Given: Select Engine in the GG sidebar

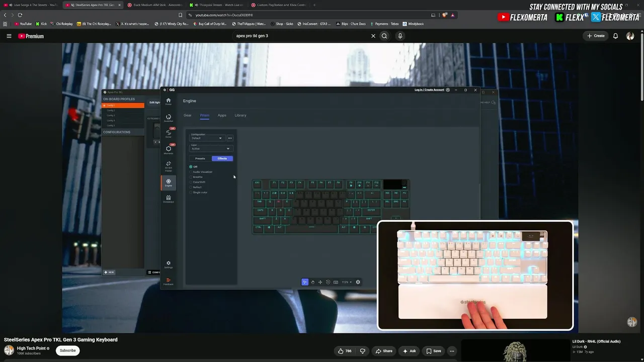Looking at the screenshot, I should click(168, 183).
